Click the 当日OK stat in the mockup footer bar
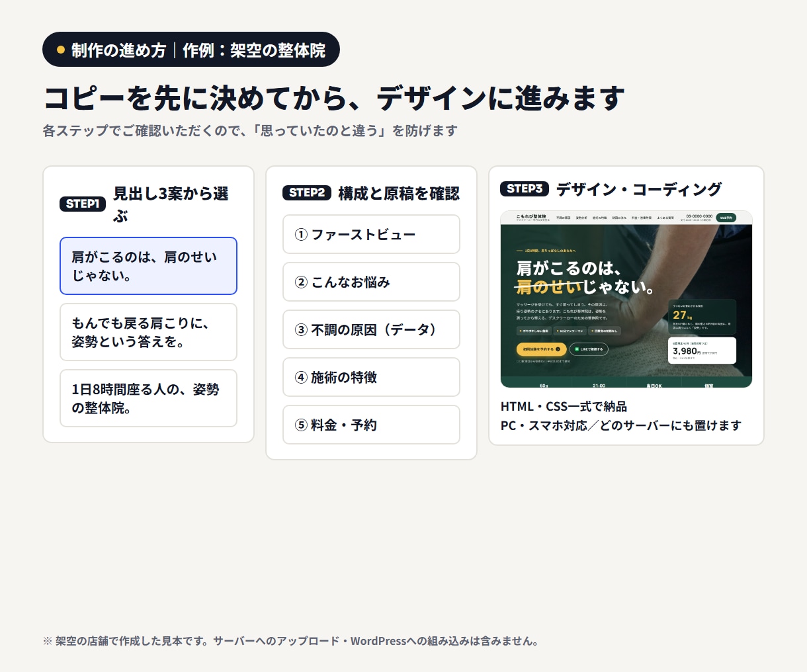The image size is (807, 672). pos(654,385)
